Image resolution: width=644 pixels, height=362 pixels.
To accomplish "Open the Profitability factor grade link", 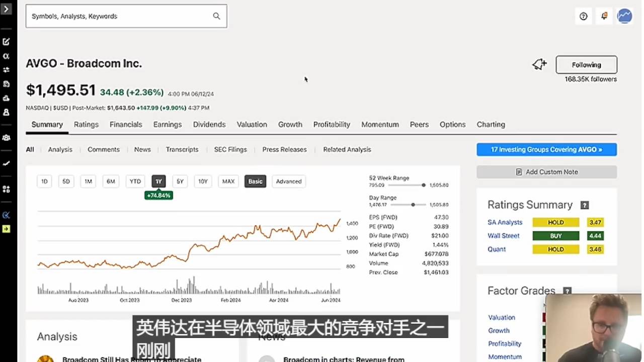I will (505, 344).
